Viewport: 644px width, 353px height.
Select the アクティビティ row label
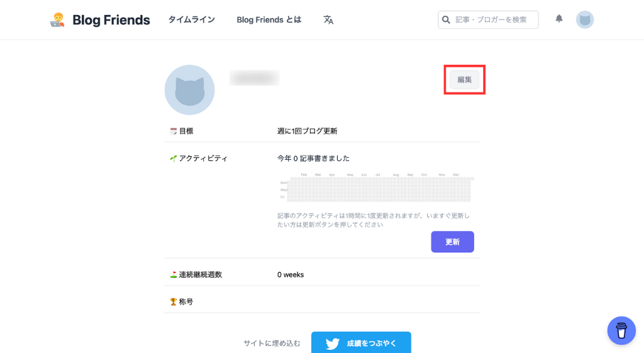point(203,158)
